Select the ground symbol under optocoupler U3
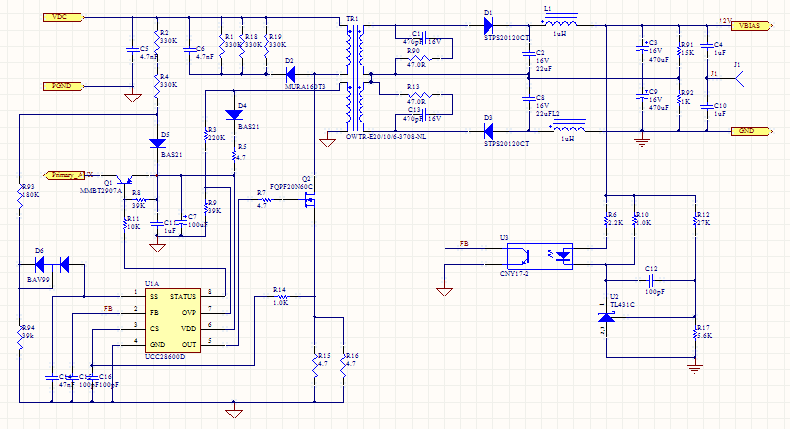This screenshot has height=429, width=790. point(444,291)
